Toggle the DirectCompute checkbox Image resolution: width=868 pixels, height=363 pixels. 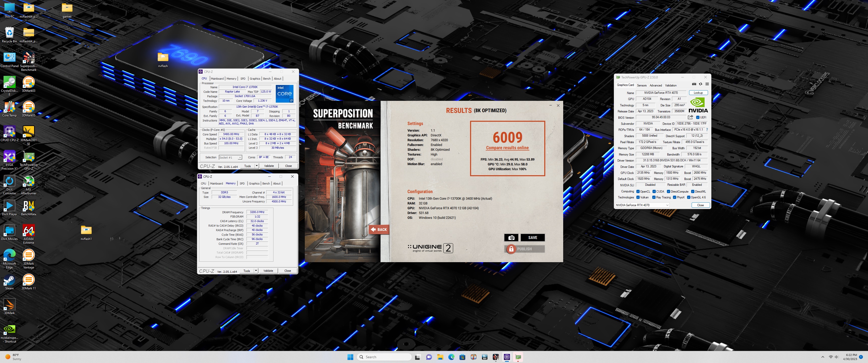pyautogui.click(x=668, y=192)
